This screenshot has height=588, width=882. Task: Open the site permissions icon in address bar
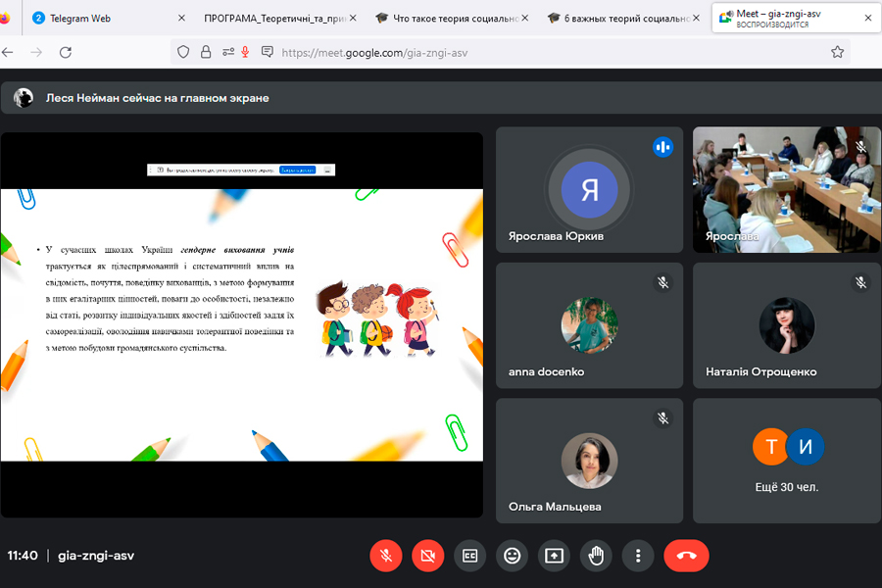[227, 52]
